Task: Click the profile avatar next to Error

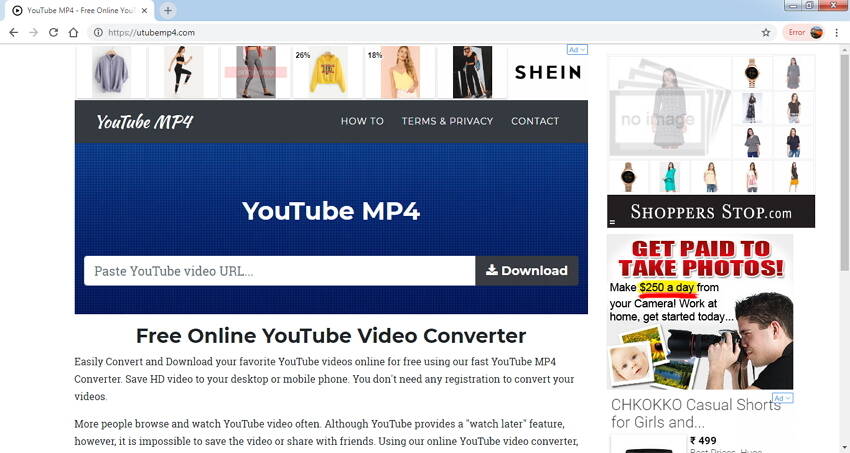Action: [816, 33]
